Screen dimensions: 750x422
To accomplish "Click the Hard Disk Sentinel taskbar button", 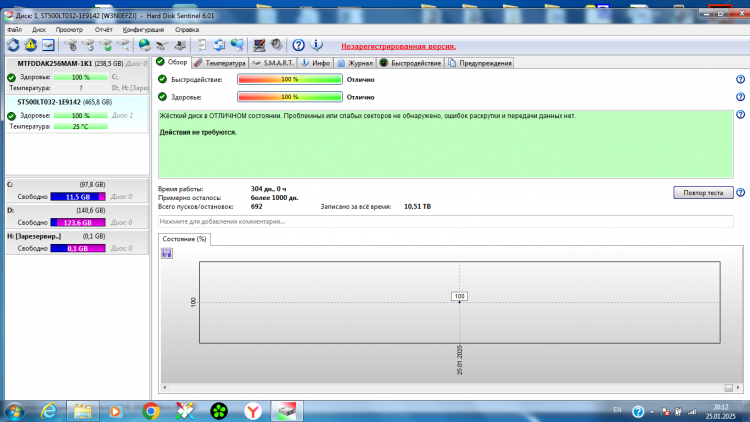I will tap(287, 411).
